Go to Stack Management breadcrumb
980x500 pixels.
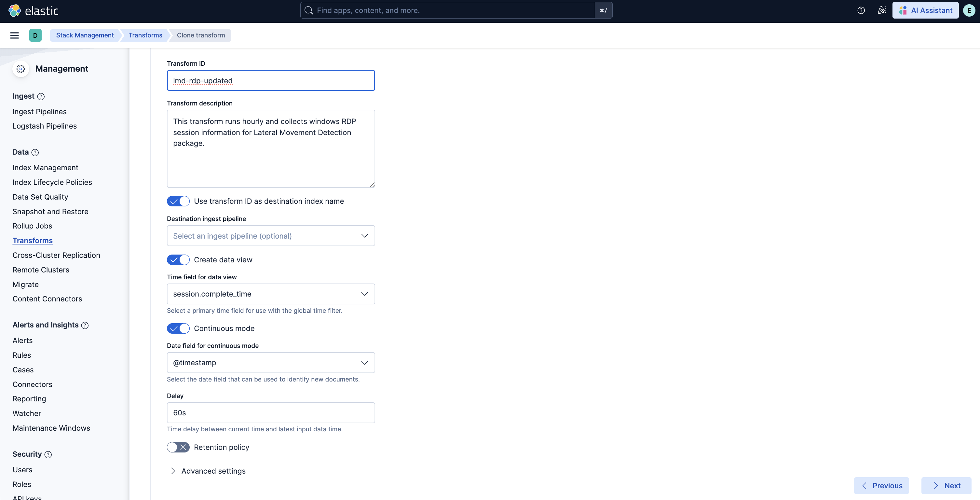85,35
